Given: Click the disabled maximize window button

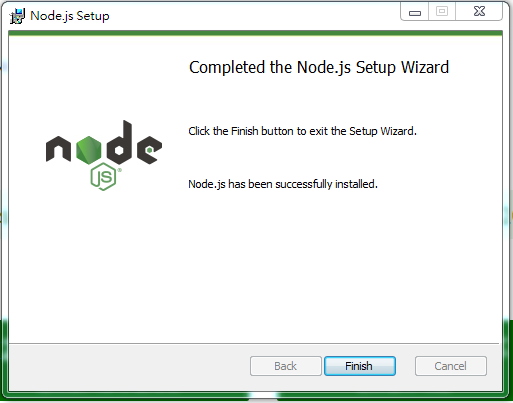Looking at the screenshot, I should coord(442,12).
